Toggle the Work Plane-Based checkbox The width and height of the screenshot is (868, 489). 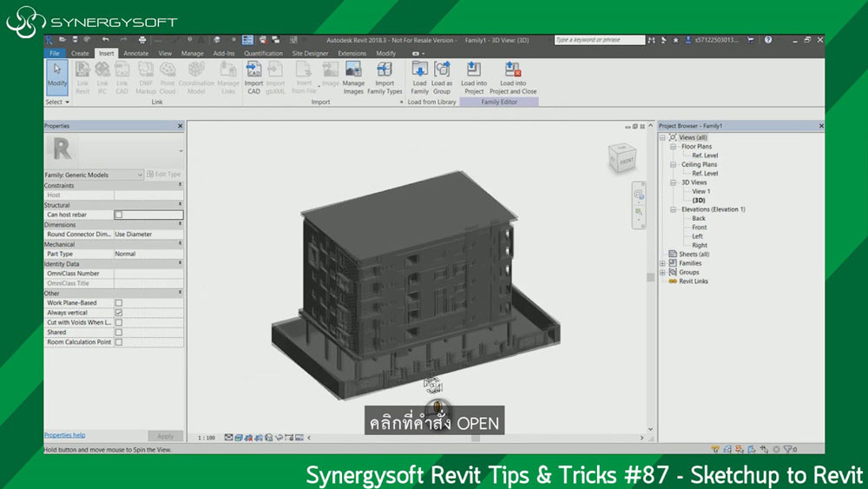point(118,303)
